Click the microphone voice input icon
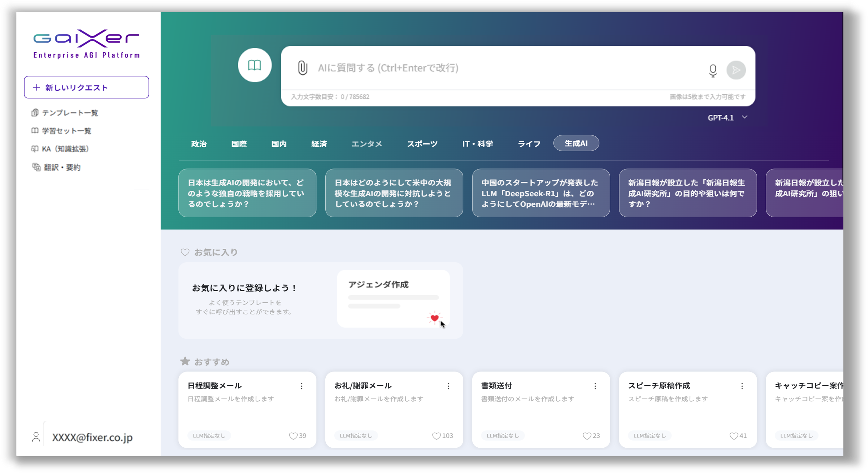Viewport: 868px width, 473px height. tap(713, 70)
